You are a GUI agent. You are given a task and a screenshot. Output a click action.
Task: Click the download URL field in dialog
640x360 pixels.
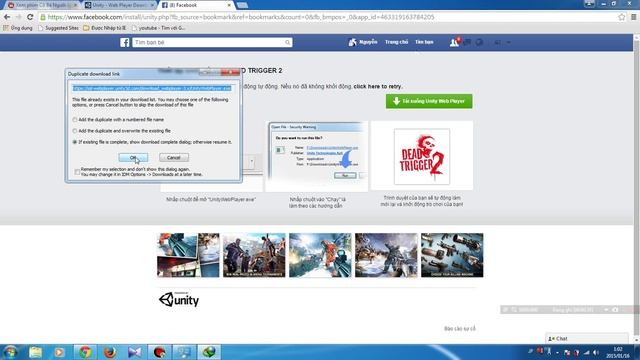(152, 88)
